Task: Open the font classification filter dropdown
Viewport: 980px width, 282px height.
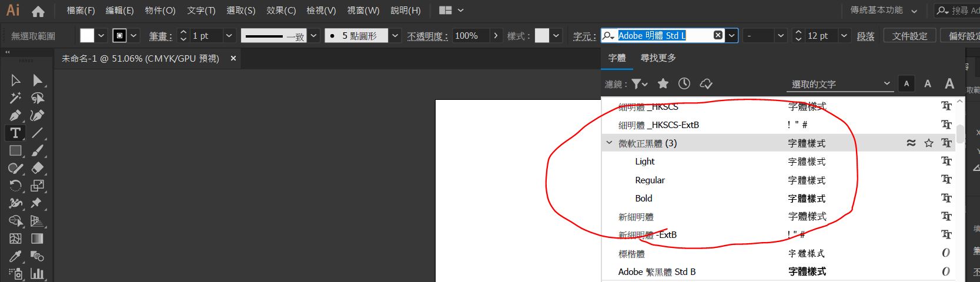Action: tap(640, 84)
